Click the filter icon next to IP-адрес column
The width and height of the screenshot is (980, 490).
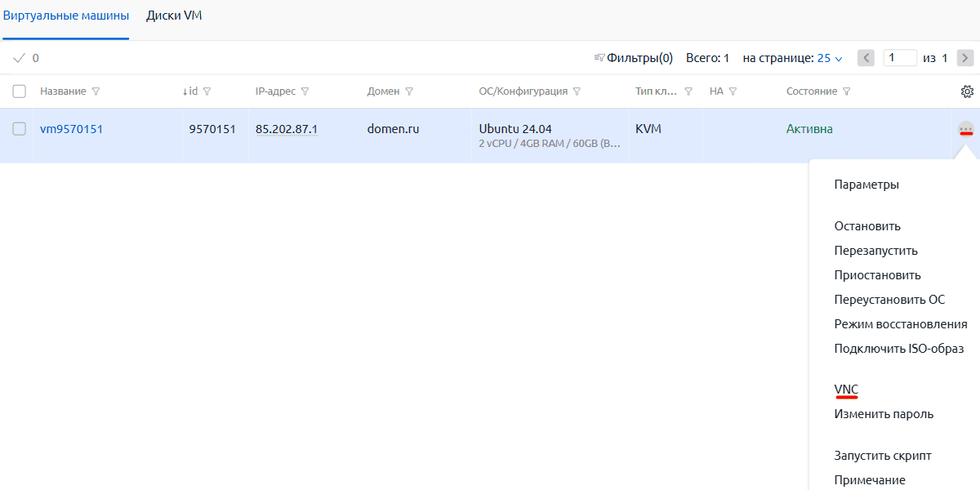point(305,91)
